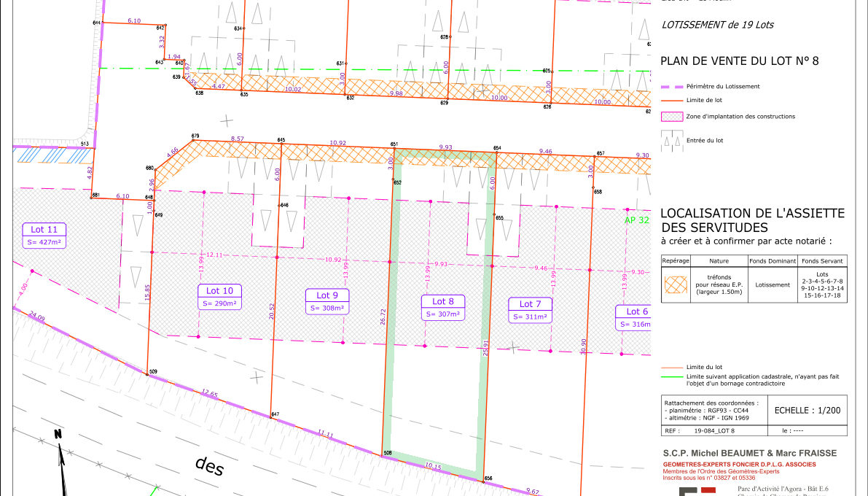Click survey point number '656'
868x496 pixels.
point(488,478)
